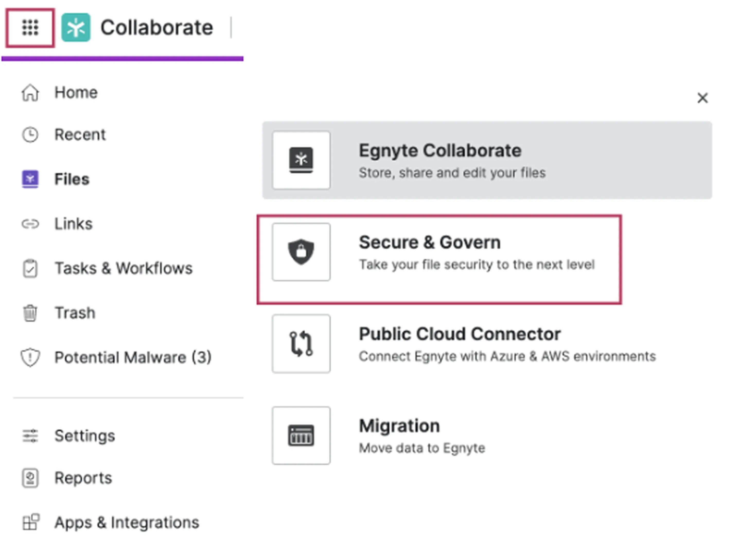741x560 pixels.
Task: Open Settings from the sidebar
Action: pos(84,436)
